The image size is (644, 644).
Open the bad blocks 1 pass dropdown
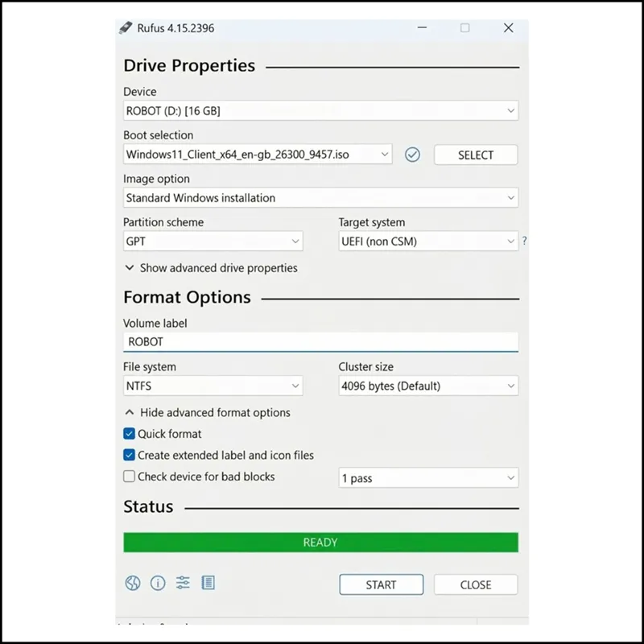428,478
